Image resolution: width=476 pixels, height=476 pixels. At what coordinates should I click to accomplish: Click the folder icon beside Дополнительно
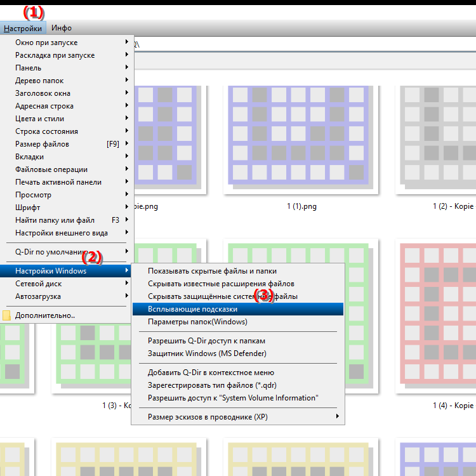click(6, 315)
